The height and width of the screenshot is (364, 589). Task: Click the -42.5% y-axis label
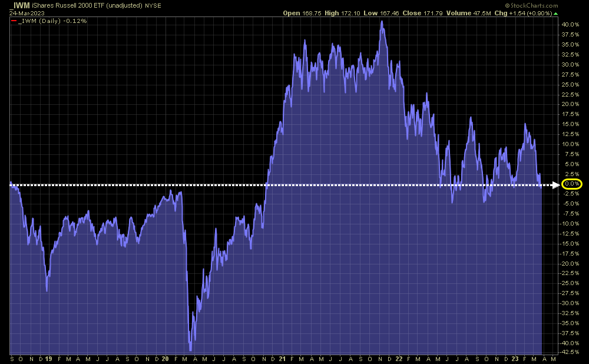pos(570,352)
